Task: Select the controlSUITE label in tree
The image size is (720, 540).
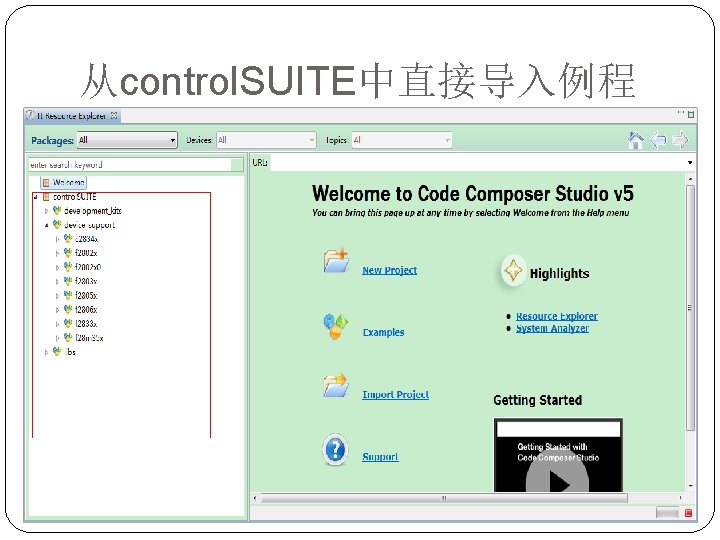Action: (74, 197)
